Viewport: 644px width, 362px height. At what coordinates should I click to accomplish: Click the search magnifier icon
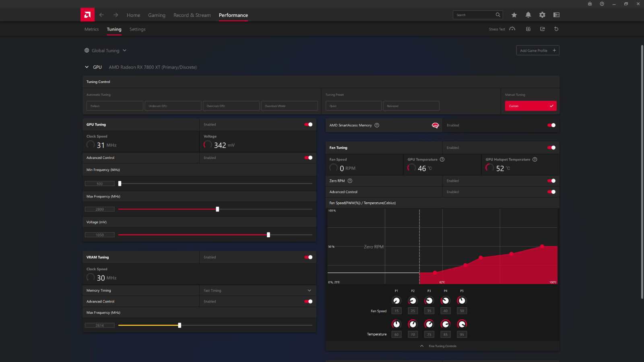(x=498, y=15)
